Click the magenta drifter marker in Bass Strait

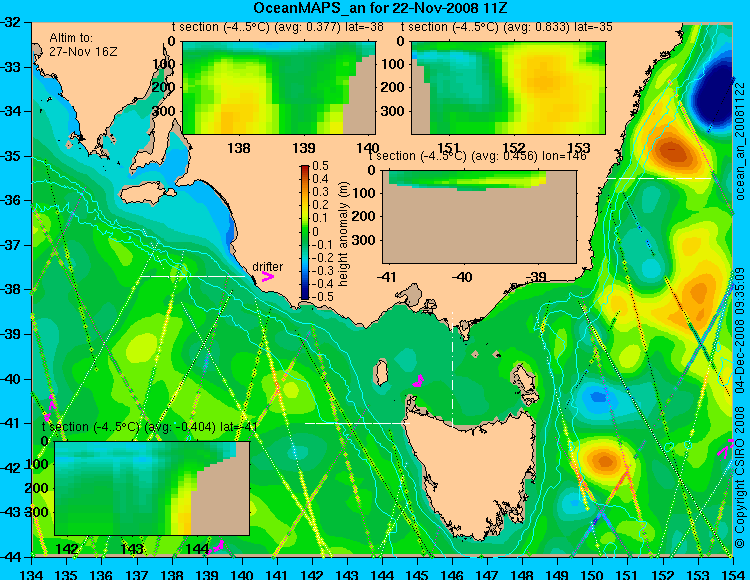pos(419,381)
